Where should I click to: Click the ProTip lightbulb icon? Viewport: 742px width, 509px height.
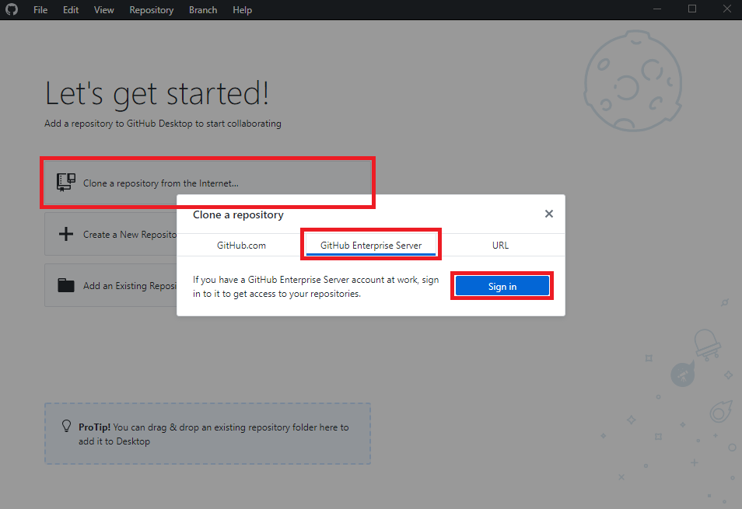pos(67,426)
